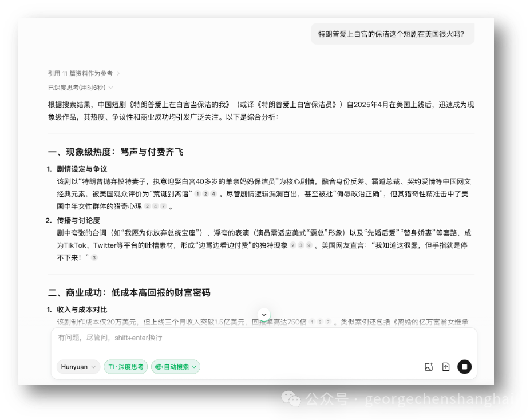This screenshot has width=530, height=420.
Task: Collapse the 已深度思考(用时6秒) thinking section
Action: coord(81,88)
